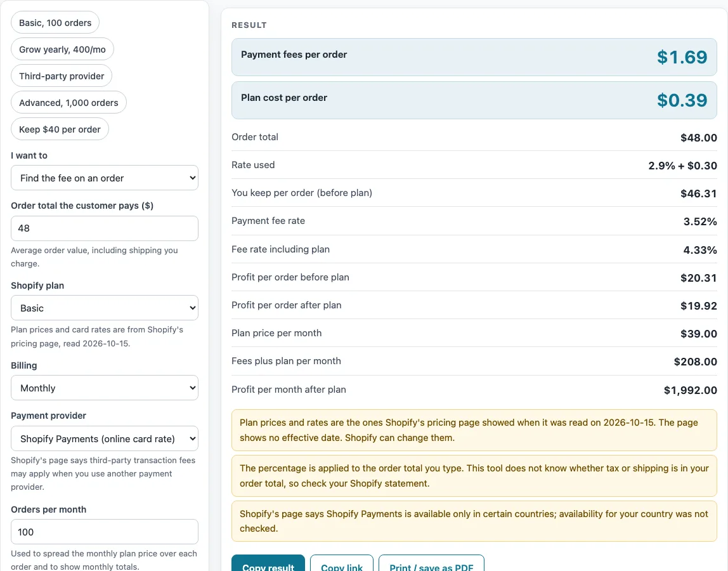Click the $20.31 profit before plan value
This screenshot has width=728, height=571.
click(699, 279)
